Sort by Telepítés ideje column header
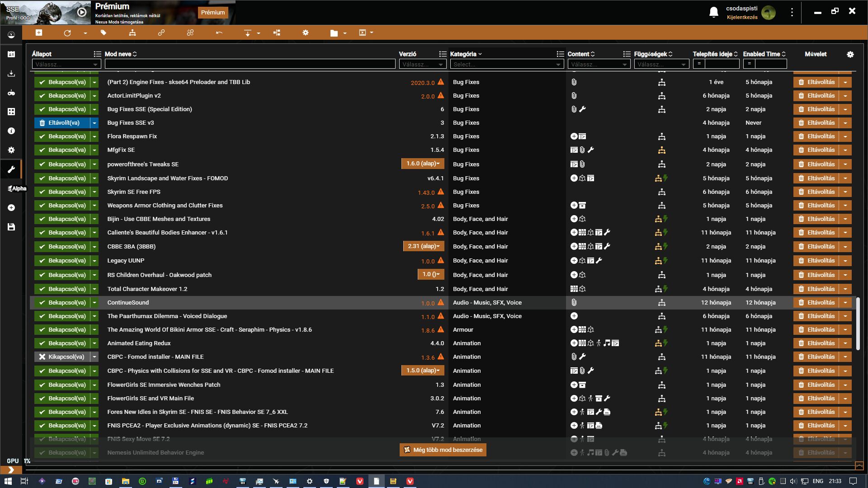The height and width of the screenshot is (488, 868). pos(715,54)
